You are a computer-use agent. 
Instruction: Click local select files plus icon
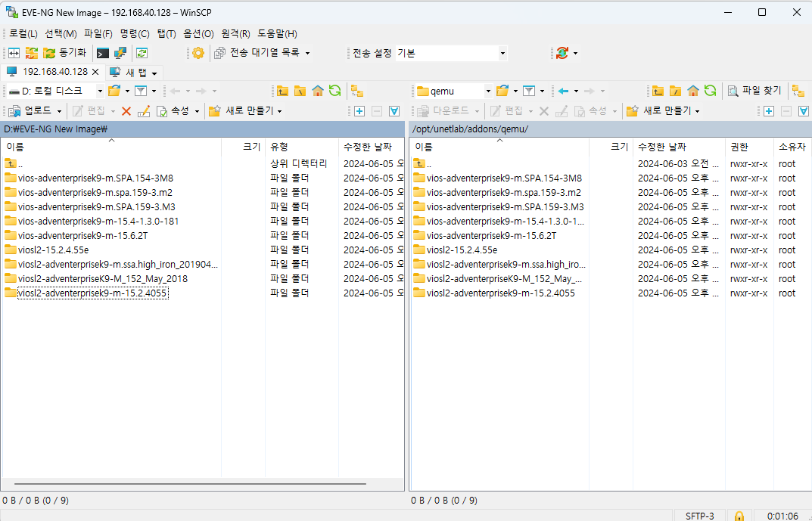(359, 110)
